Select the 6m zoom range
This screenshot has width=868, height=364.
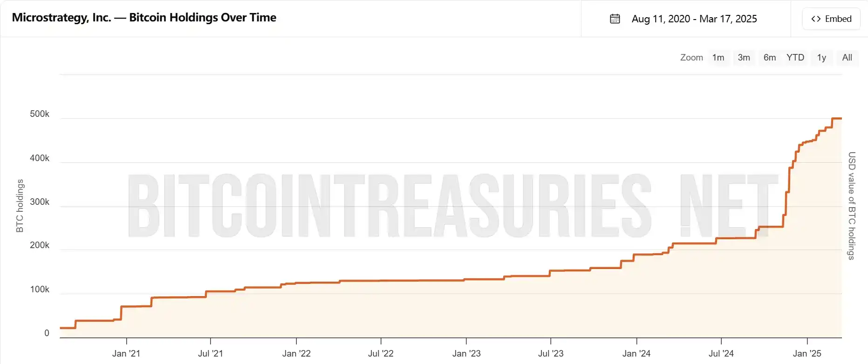[x=770, y=58]
